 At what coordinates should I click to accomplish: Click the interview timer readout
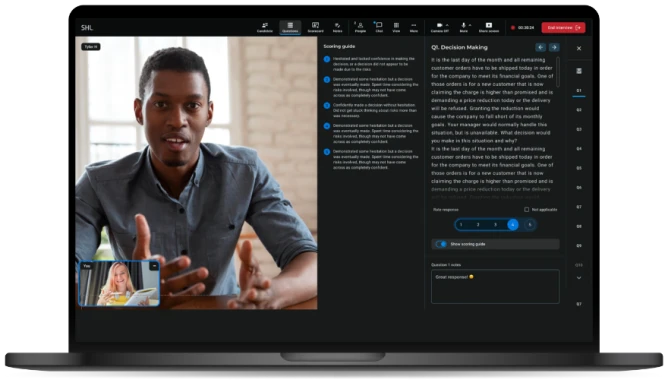[x=526, y=28]
